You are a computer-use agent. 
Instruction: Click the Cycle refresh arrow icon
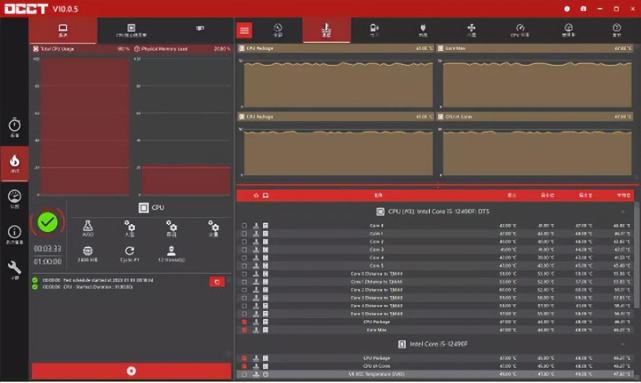pos(130,253)
